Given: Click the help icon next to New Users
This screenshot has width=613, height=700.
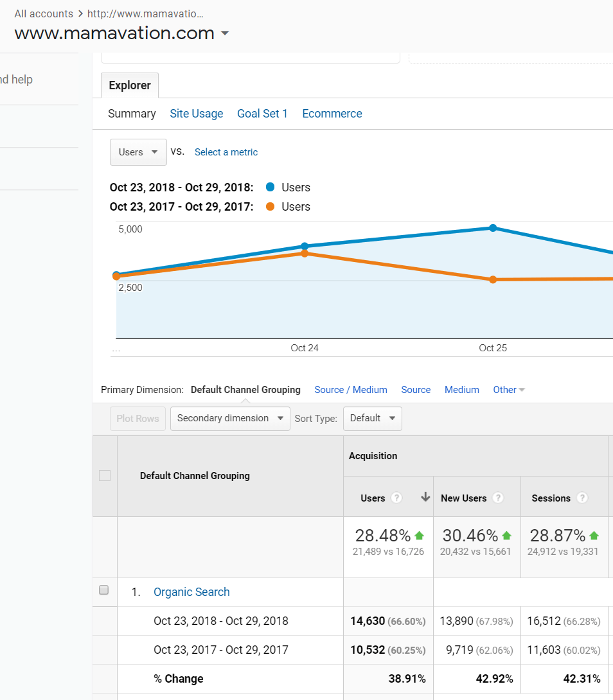Looking at the screenshot, I should tap(497, 498).
